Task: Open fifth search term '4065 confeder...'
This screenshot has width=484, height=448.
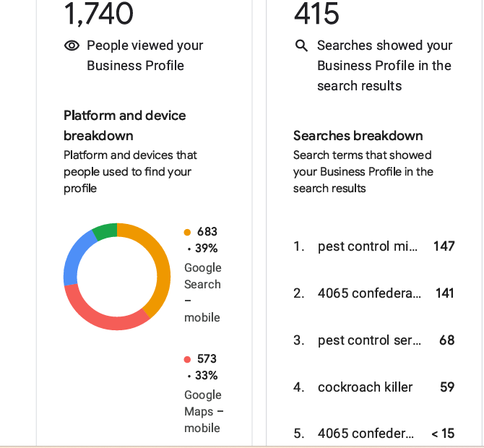Action: 366,434
